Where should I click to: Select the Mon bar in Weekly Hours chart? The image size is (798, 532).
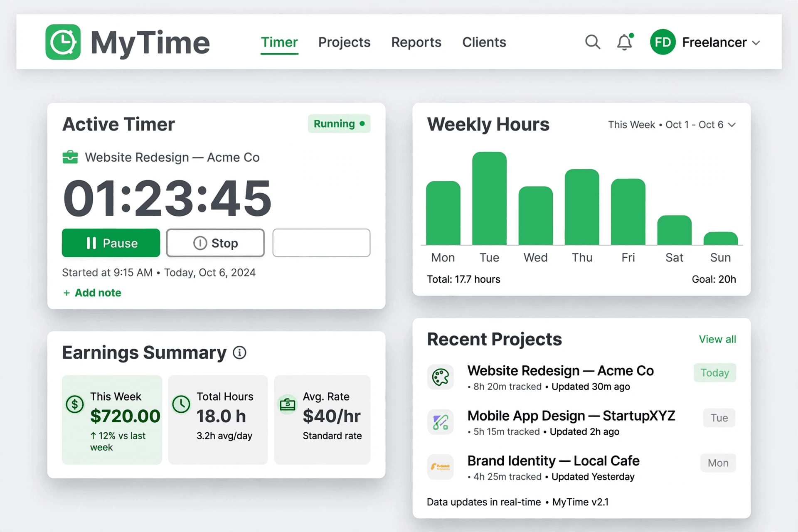coord(443,213)
